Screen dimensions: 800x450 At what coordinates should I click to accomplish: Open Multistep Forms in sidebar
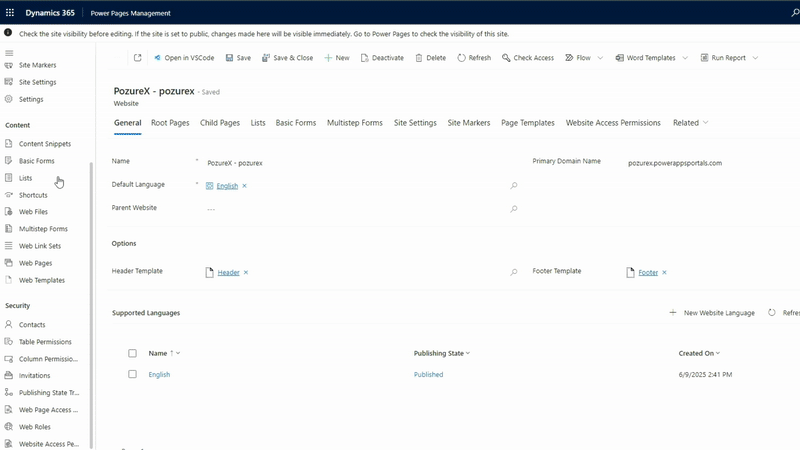43,229
